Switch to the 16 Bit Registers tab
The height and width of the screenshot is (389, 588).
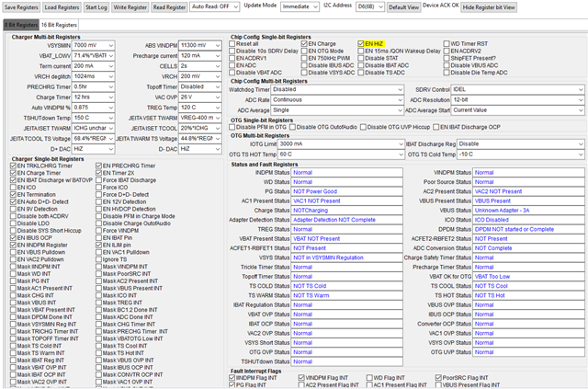[x=59, y=25]
